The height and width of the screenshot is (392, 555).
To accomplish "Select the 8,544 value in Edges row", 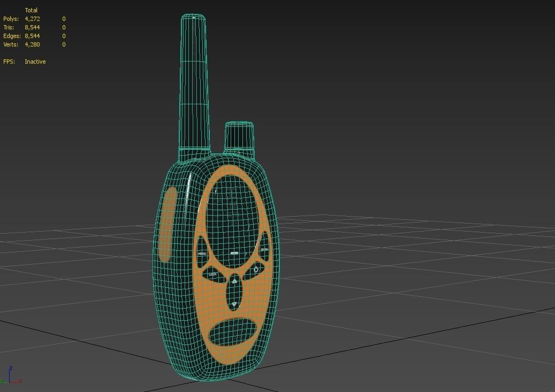I will [32, 36].
